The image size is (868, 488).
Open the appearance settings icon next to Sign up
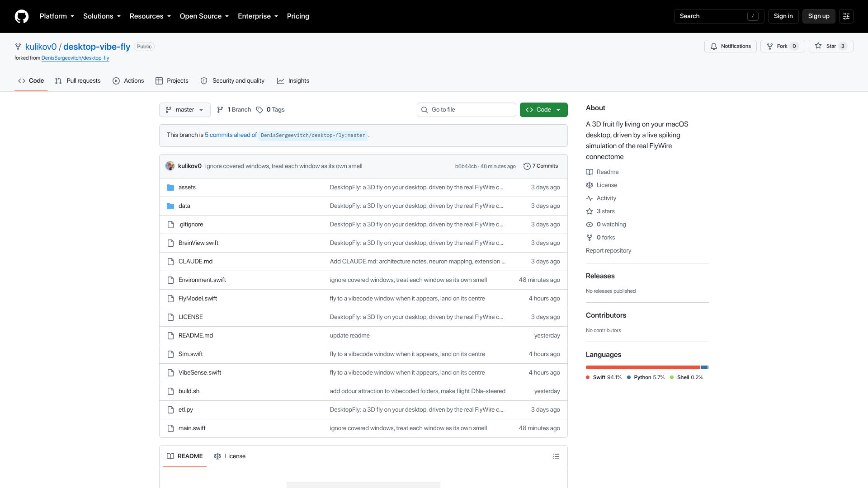pyautogui.click(x=846, y=16)
